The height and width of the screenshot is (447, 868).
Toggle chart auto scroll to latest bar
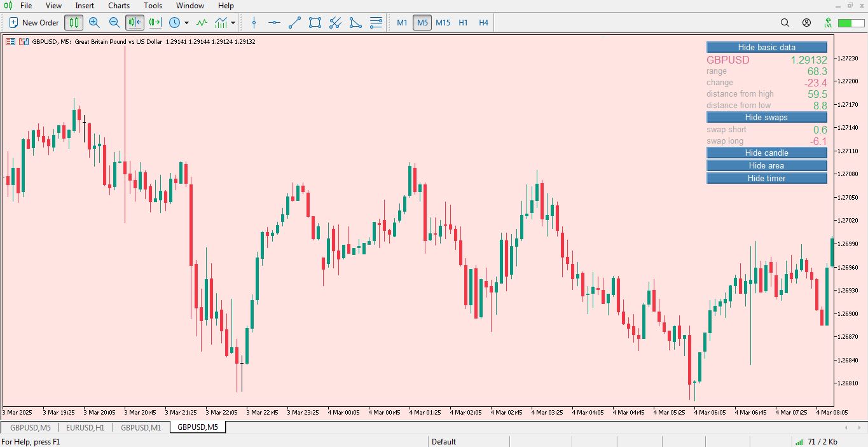coord(135,23)
